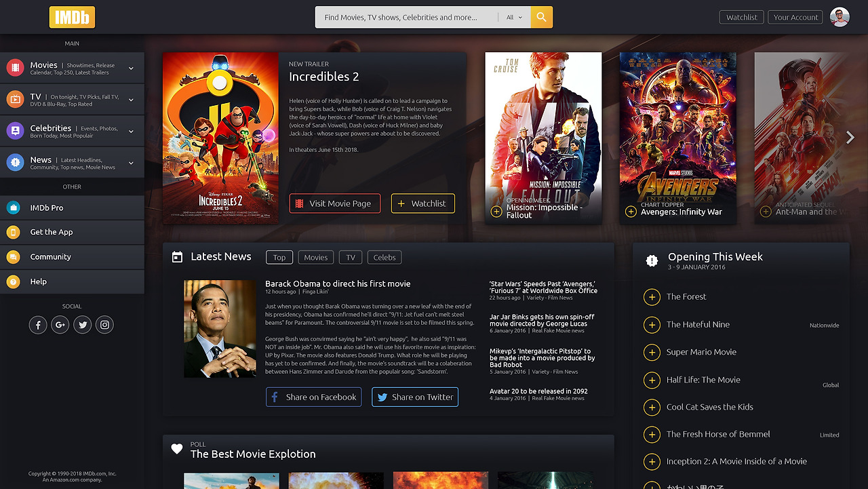Click the Opening This Week badge icon

pos(652,260)
